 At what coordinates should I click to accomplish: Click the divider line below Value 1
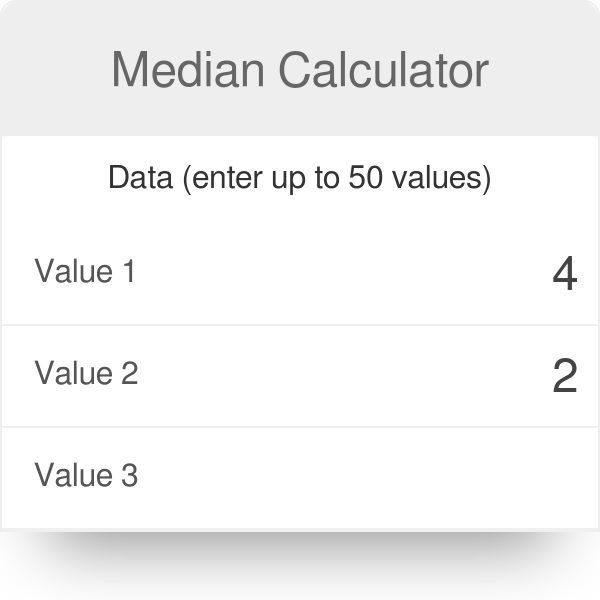pos(300,325)
